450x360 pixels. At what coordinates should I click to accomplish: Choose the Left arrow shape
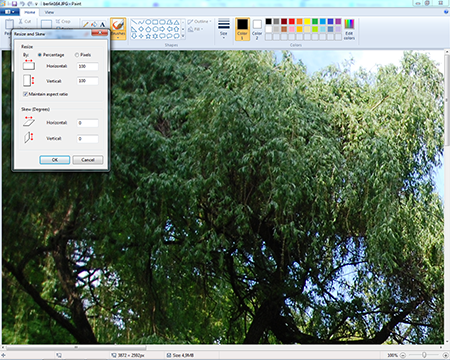(170, 29)
